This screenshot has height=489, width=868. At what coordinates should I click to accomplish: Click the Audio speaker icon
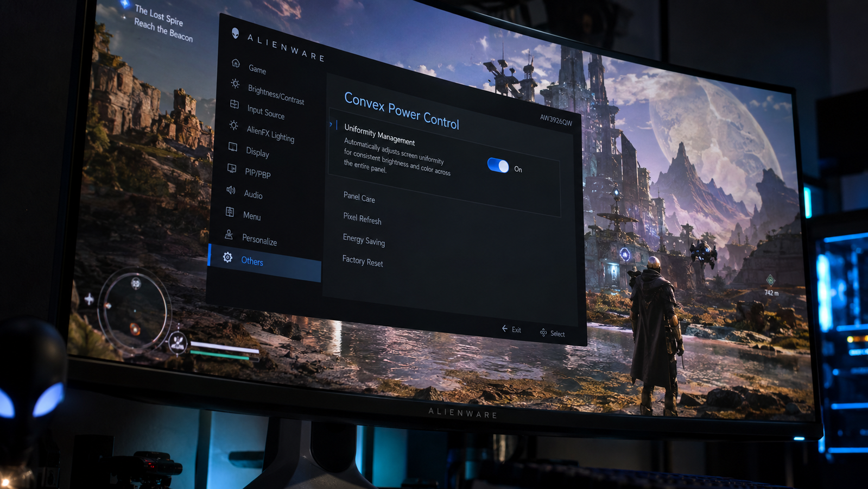tap(231, 190)
